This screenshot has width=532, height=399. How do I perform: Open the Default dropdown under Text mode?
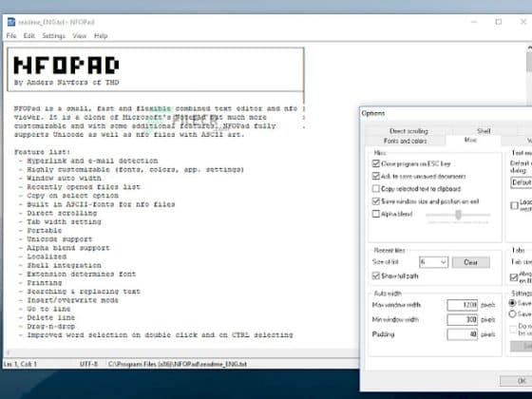tap(522, 182)
